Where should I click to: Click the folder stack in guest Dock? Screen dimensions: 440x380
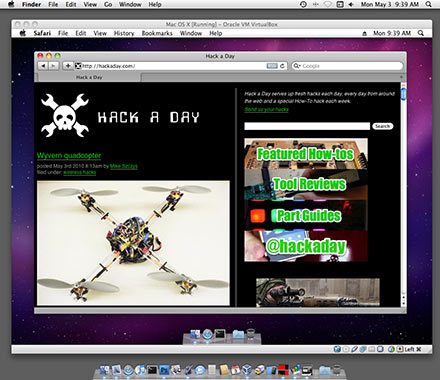pos(238,334)
